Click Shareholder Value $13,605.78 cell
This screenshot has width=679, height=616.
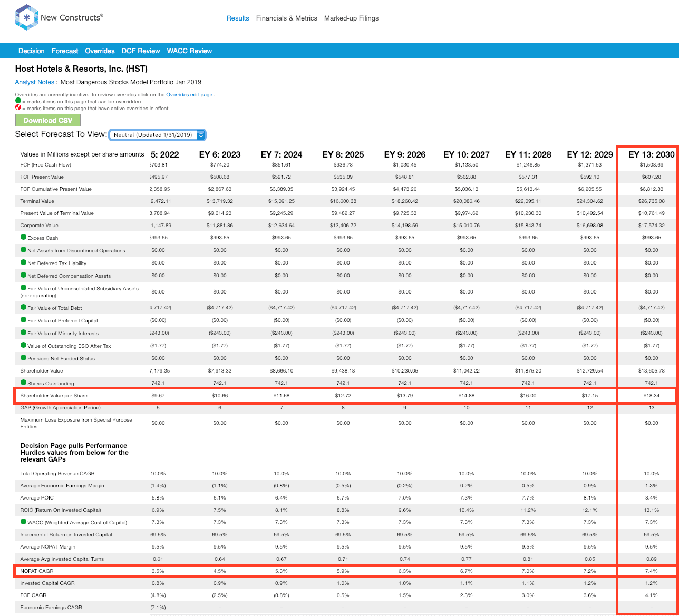coord(652,370)
